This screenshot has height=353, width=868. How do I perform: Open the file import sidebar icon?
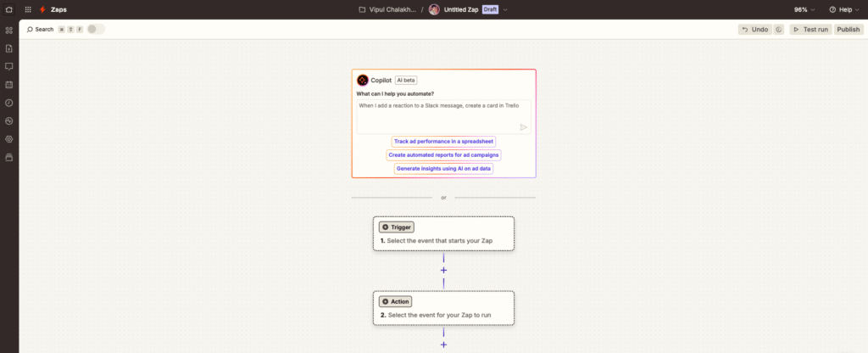8,48
